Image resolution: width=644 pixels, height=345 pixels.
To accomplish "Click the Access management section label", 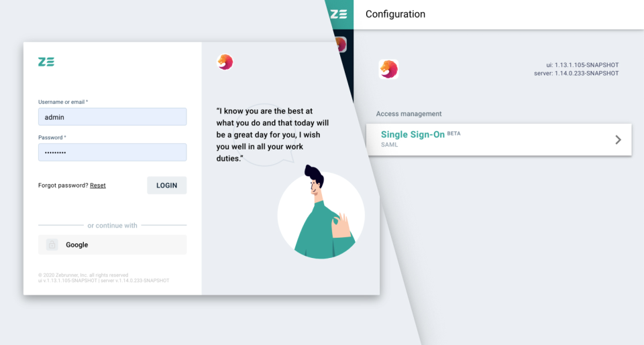I will [409, 114].
